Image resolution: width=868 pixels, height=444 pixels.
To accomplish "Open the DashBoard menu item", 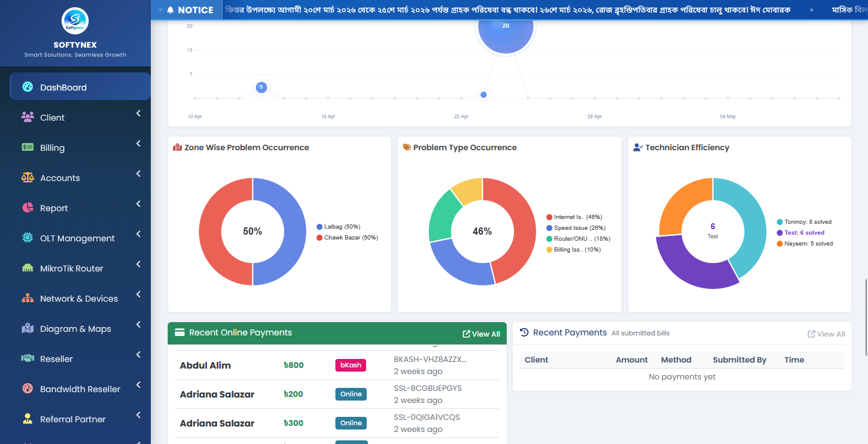I will point(80,86).
